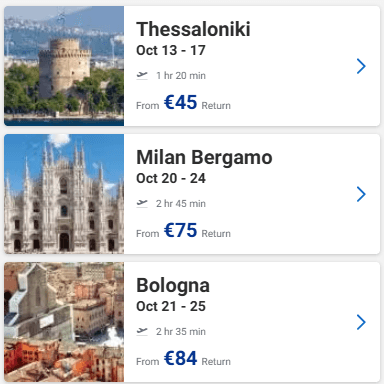Click the 2 hr 45 min flight duration
Viewport: 384px width, 384px height.
click(181, 203)
